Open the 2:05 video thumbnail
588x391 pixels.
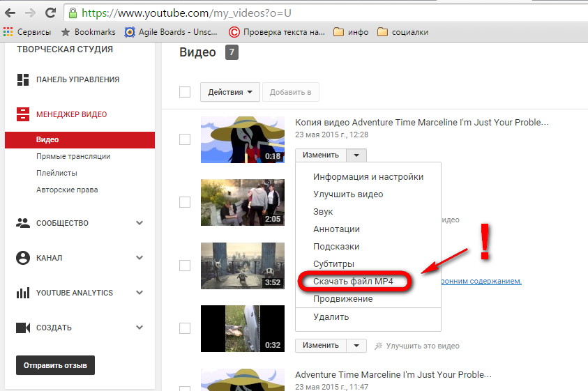pyautogui.click(x=243, y=202)
